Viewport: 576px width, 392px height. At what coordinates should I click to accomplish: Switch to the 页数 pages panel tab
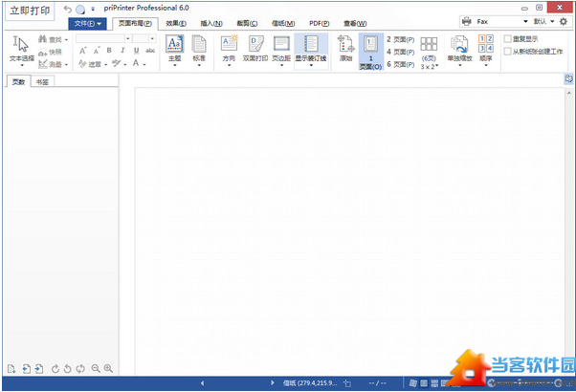coord(18,82)
